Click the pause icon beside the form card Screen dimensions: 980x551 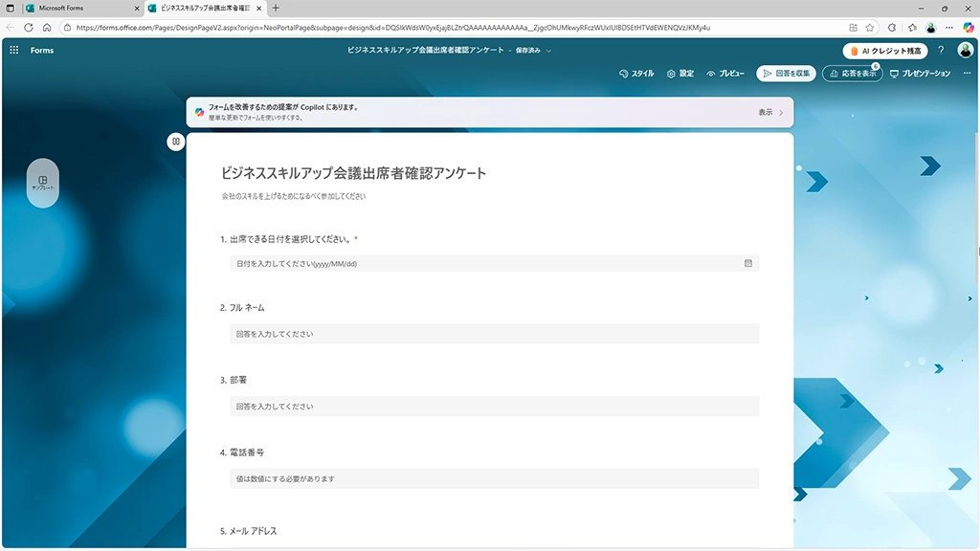(176, 142)
